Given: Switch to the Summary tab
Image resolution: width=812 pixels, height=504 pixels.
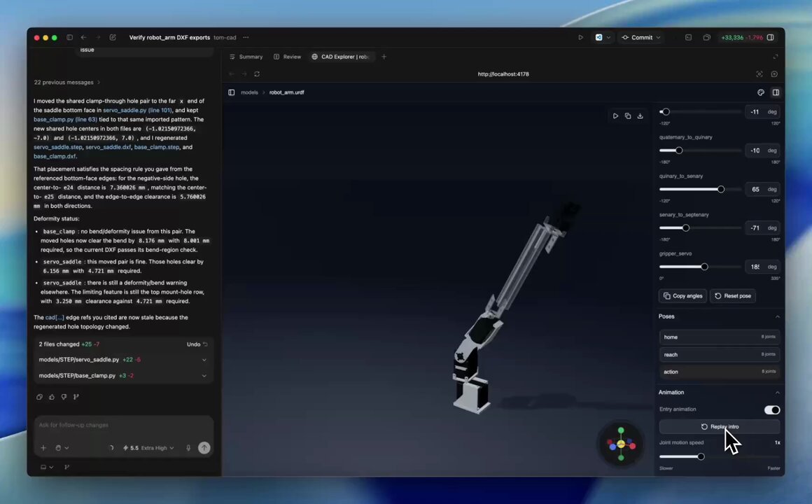Looking at the screenshot, I should pos(246,57).
